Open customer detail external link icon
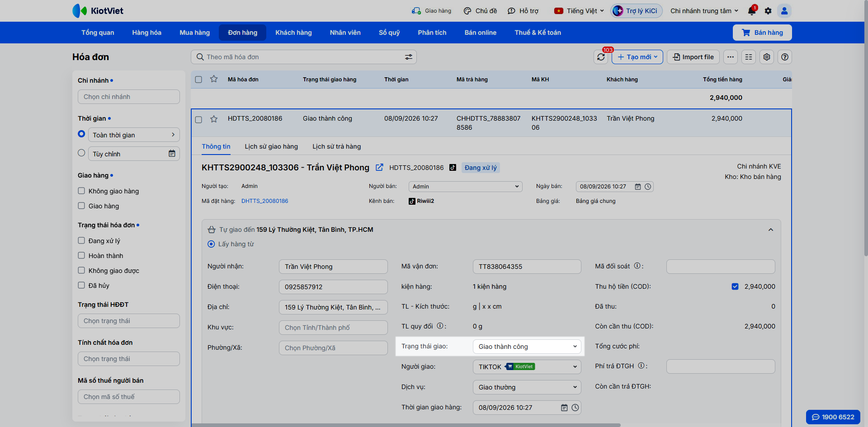This screenshot has height=427, width=868. click(x=379, y=167)
